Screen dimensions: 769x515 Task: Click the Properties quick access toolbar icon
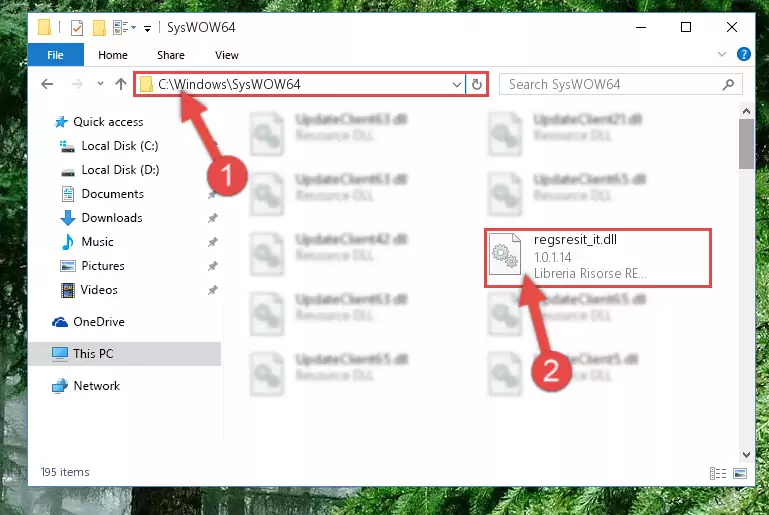click(77, 27)
